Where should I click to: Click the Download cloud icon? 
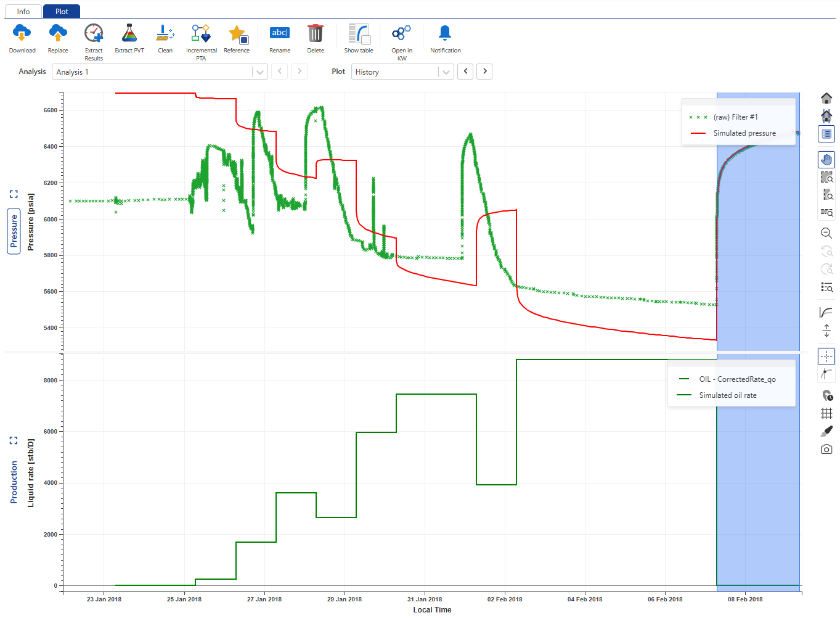(x=22, y=34)
